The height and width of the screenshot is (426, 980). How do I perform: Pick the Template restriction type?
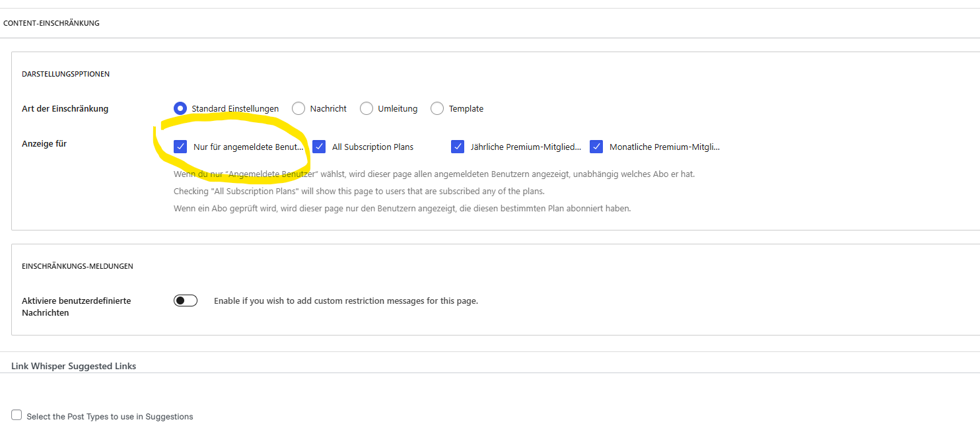click(x=437, y=108)
